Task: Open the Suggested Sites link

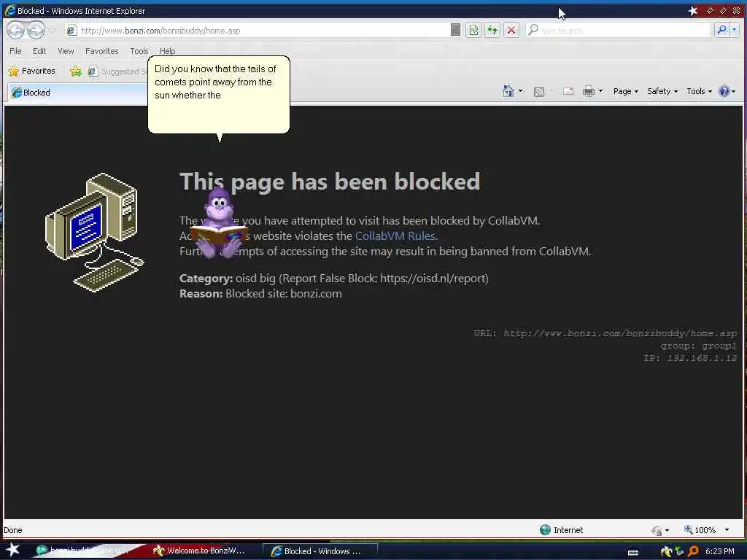Action: click(x=117, y=71)
